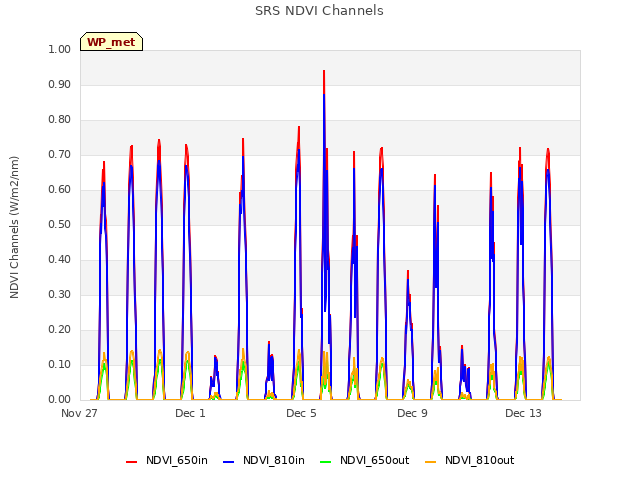Select the NDVI_810out legend entry
This screenshot has height=480, width=640.
[469, 460]
